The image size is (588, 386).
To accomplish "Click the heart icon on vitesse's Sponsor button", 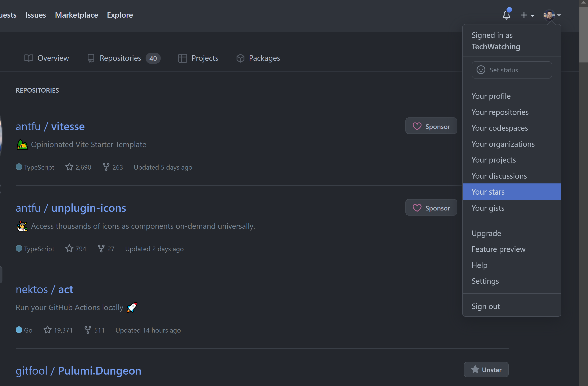I will (417, 126).
